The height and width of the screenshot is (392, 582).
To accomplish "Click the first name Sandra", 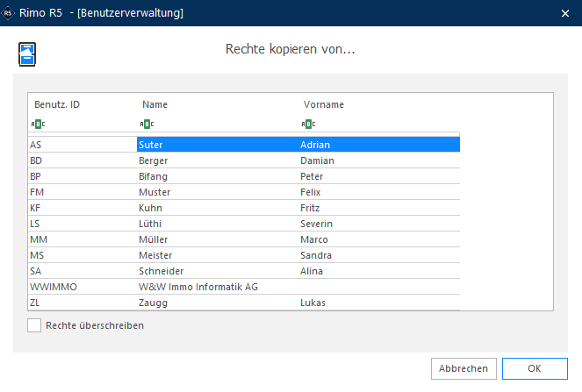I will pyautogui.click(x=316, y=255).
